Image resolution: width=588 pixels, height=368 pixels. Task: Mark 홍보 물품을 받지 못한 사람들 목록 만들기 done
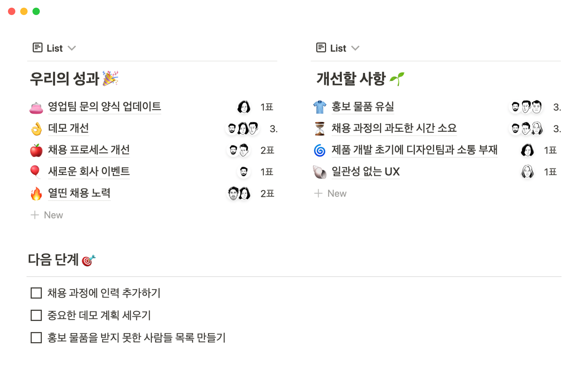point(36,338)
